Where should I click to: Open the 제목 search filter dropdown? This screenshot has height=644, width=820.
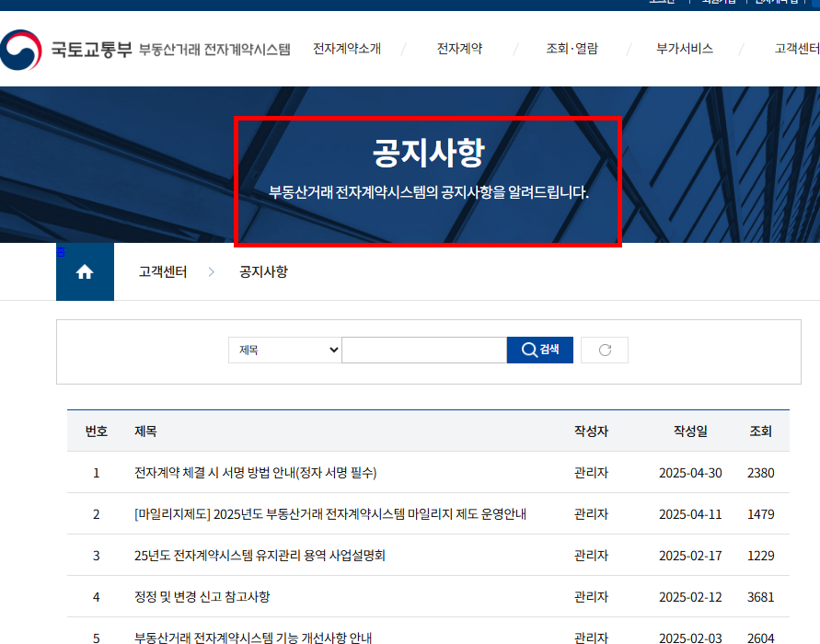(x=284, y=350)
